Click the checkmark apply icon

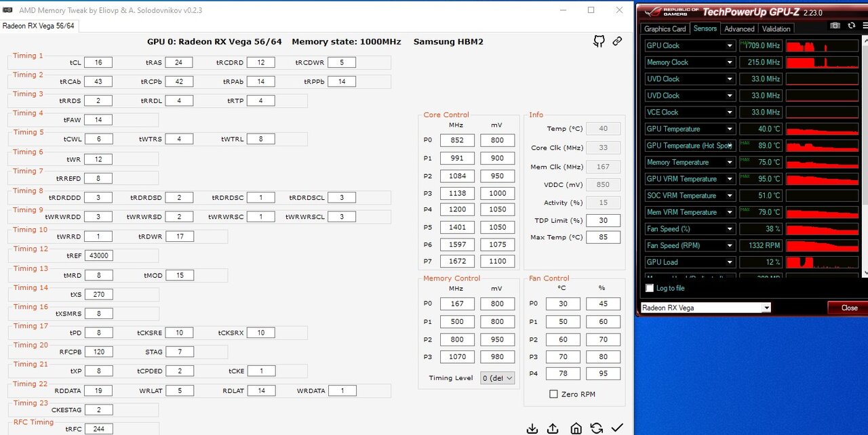point(617,428)
